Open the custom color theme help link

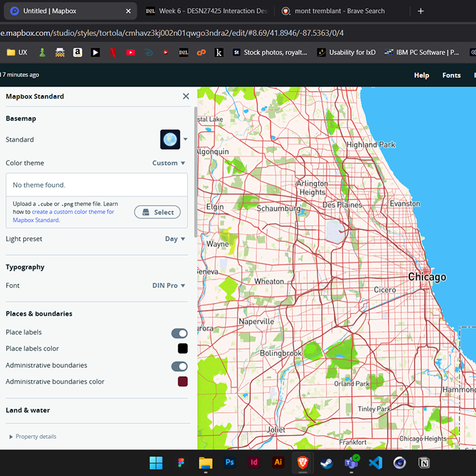point(63,216)
